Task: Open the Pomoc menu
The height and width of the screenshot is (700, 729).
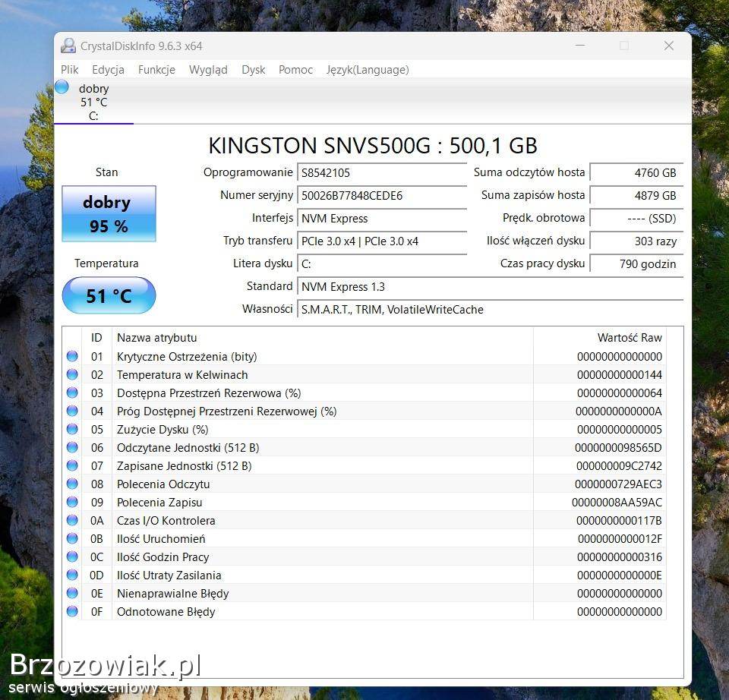Action: [295, 70]
